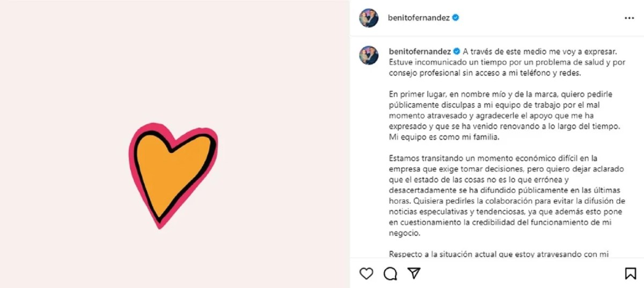Open comments with the speech bubble icon

click(390, 273)
